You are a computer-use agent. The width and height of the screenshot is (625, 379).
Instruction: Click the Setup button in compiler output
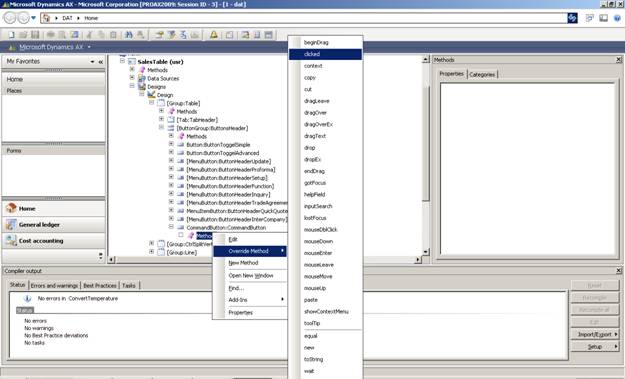[x=595, y=347]
